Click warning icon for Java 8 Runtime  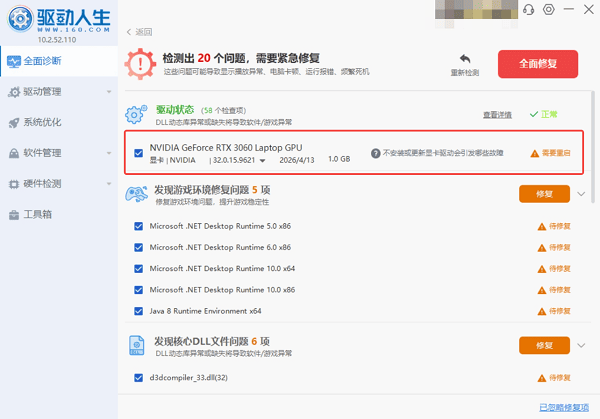point(542,311)
